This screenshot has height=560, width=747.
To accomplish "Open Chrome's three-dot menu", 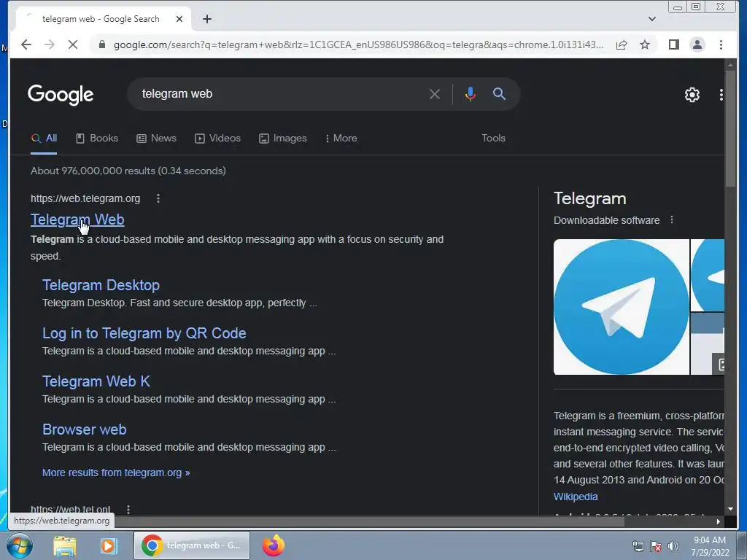I will click(x=721, y=44).
